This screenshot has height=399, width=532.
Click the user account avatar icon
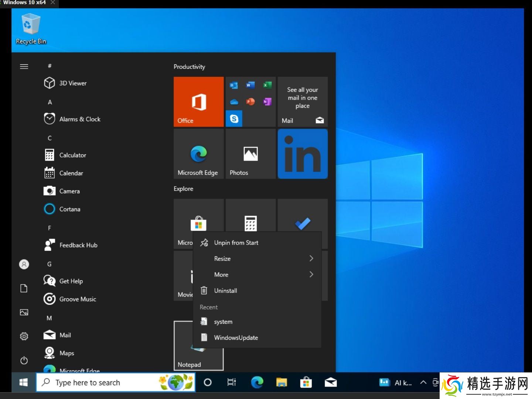pos(24,264)
